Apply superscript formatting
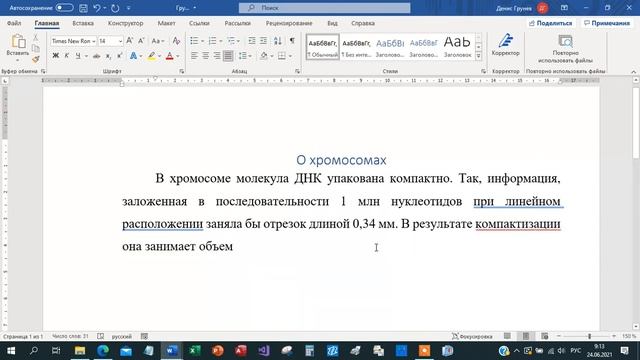 pos(120,56)
